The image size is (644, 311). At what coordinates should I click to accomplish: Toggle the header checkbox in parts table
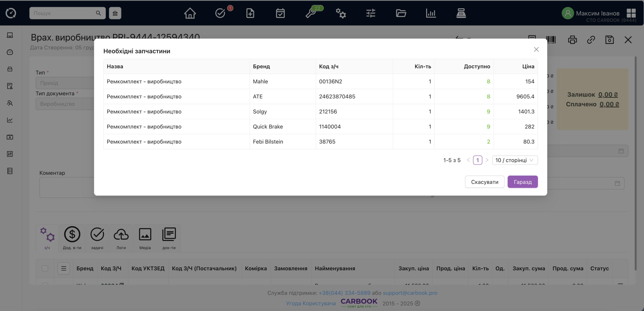(x=45, y=268)
